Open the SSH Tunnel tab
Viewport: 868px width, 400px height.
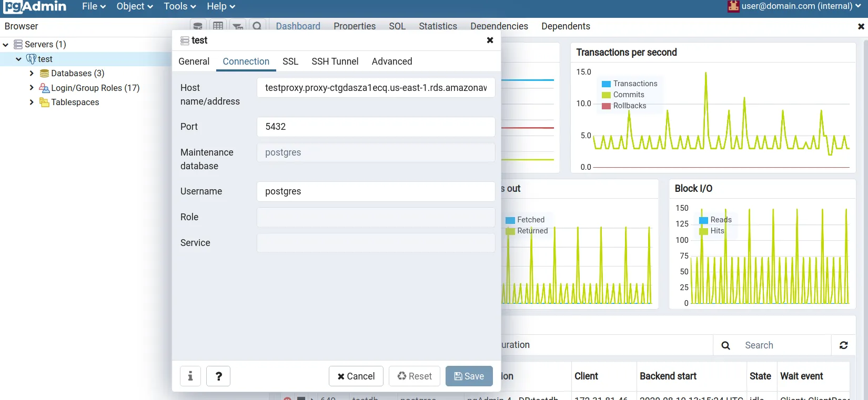335,61
